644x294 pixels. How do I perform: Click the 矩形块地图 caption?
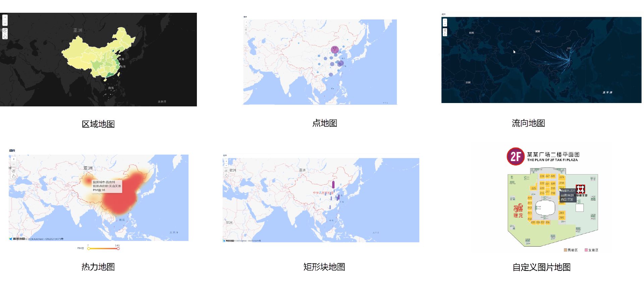[x=324, y=267]
